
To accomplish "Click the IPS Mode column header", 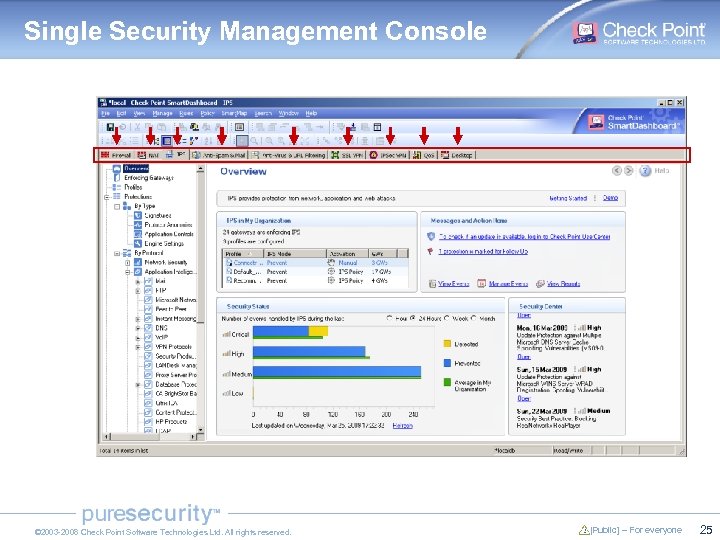I will point(295,253).
